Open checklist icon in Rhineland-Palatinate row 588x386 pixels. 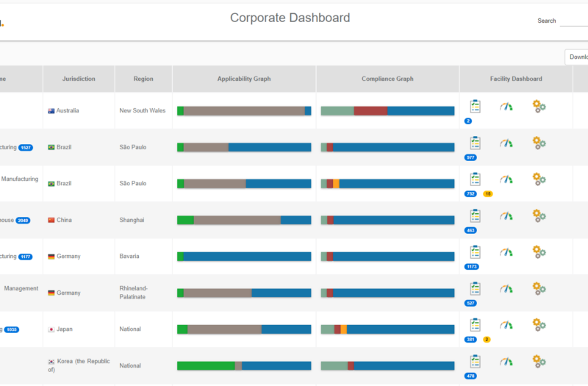(x=475, y=288)
